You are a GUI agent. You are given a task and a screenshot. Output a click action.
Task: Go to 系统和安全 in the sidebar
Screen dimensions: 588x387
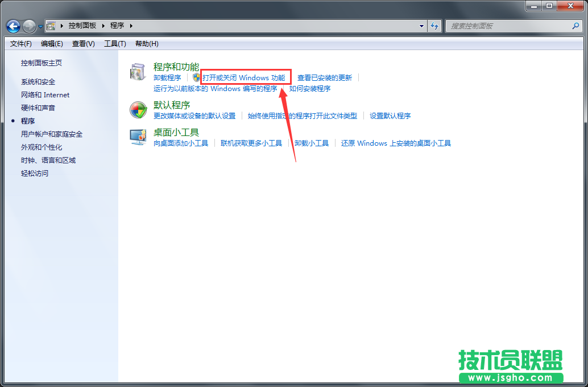[40, 82]
